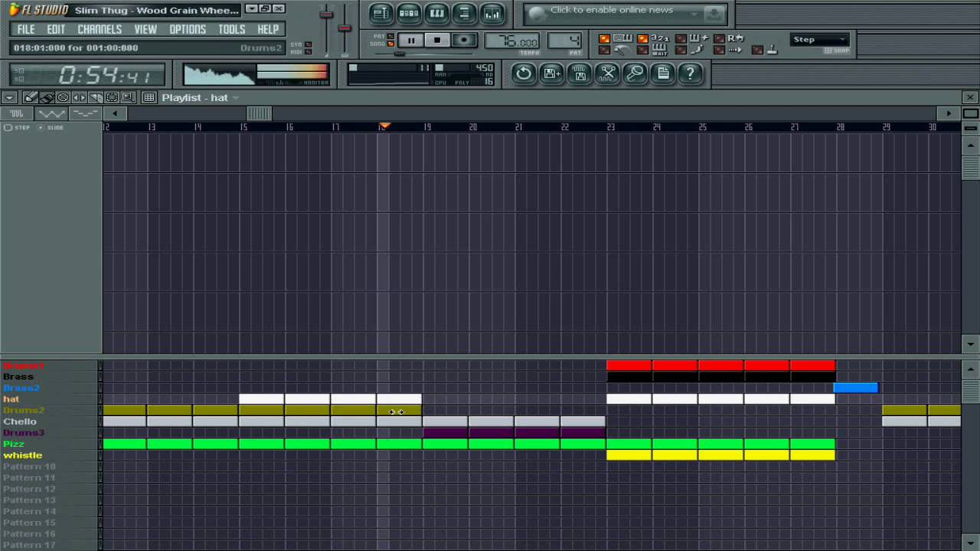This screenshot has height=551, width=980.
Task: Open the TOOLS menu
Action: 232,29
